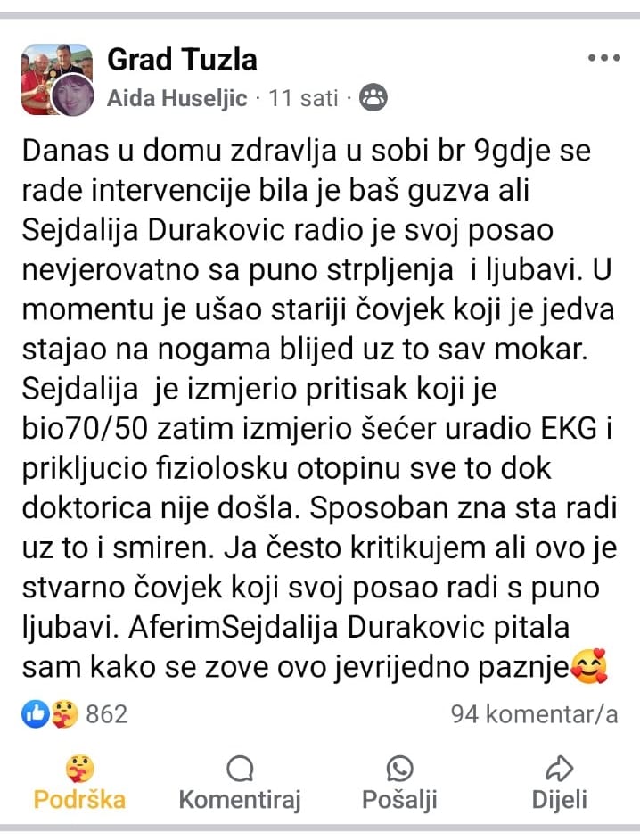This screenshot has height=840, width=640.
Task: Tap the Pošalji button label
Action: 399,801
